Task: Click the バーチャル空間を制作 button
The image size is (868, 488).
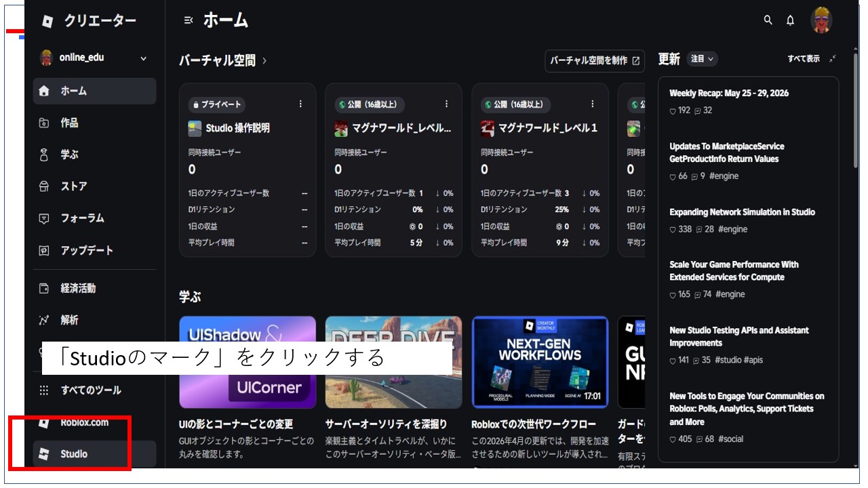Action: point(594,61)
